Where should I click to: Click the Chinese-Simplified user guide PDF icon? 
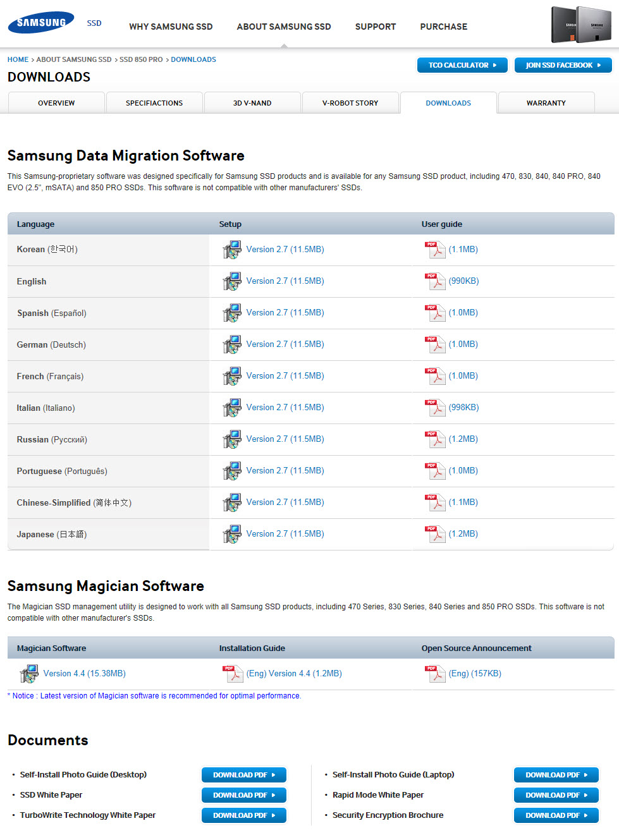pos(435,502)
